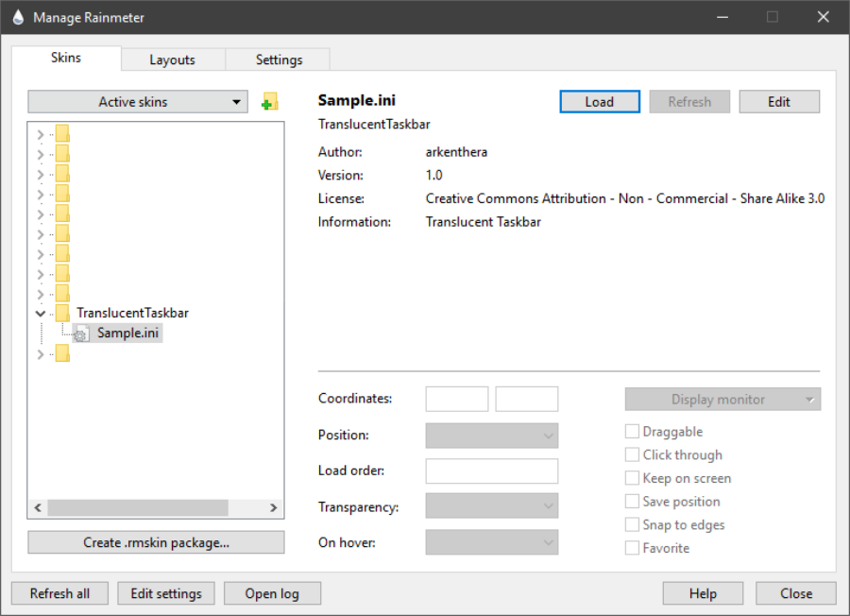Check the Favorite checkbox
The width and height of the screenshot is (850, 616).
coord(632,548)
